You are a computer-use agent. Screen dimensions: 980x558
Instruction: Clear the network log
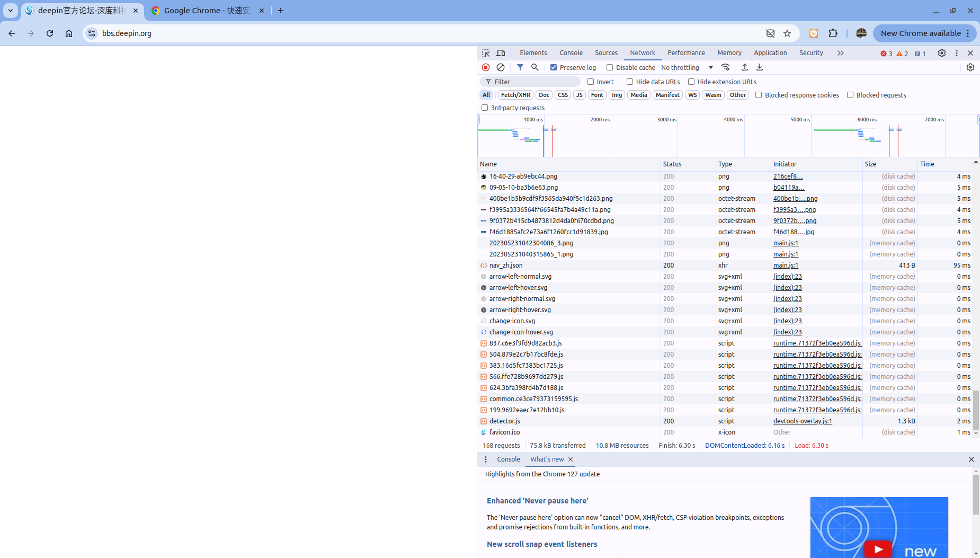coord(501,67)
